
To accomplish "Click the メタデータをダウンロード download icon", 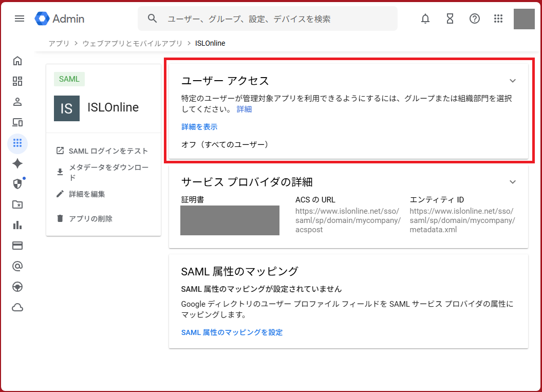I will coord(60,172).
